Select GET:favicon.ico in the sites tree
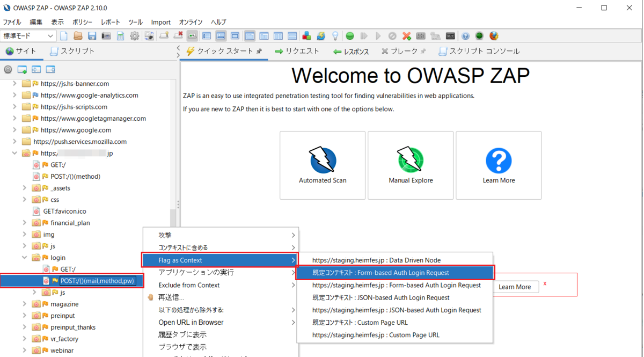The width and height of the screenshot is (644, 357). point(64,211)
